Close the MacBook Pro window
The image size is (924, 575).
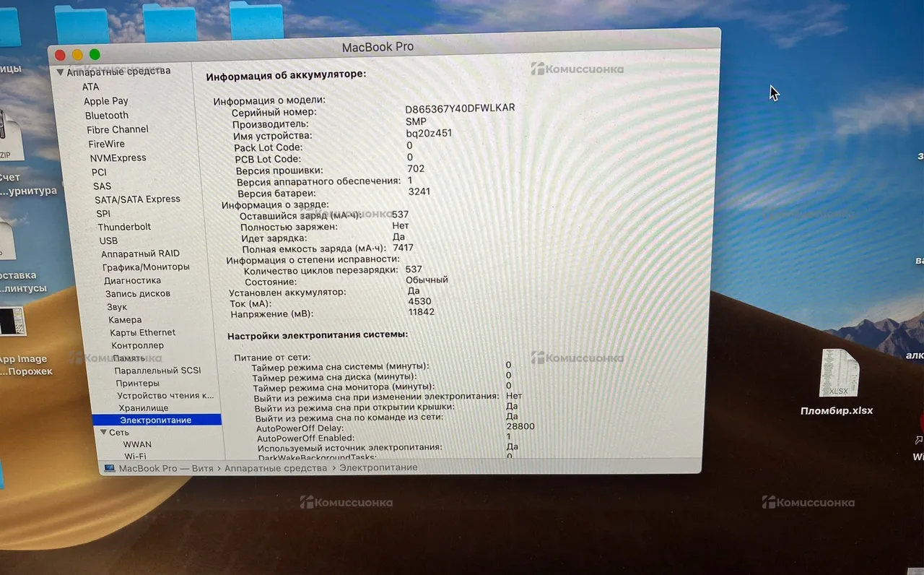(60, 55)
